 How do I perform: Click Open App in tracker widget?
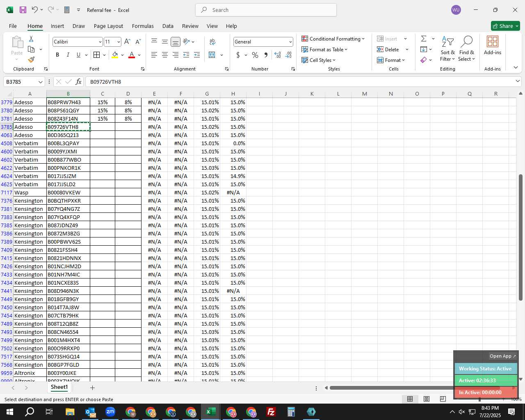[503, 356]
